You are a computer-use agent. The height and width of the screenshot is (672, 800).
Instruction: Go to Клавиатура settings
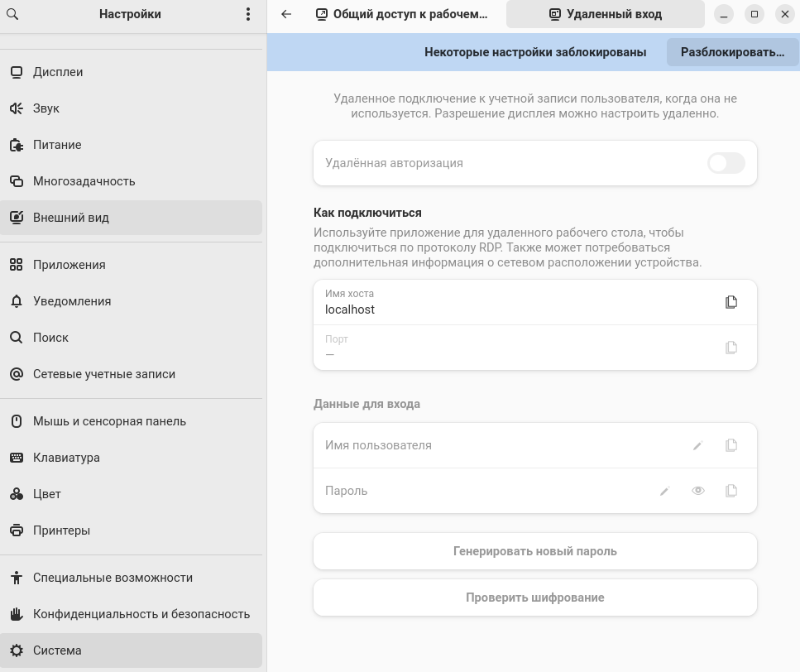click(x=66, y=458)
